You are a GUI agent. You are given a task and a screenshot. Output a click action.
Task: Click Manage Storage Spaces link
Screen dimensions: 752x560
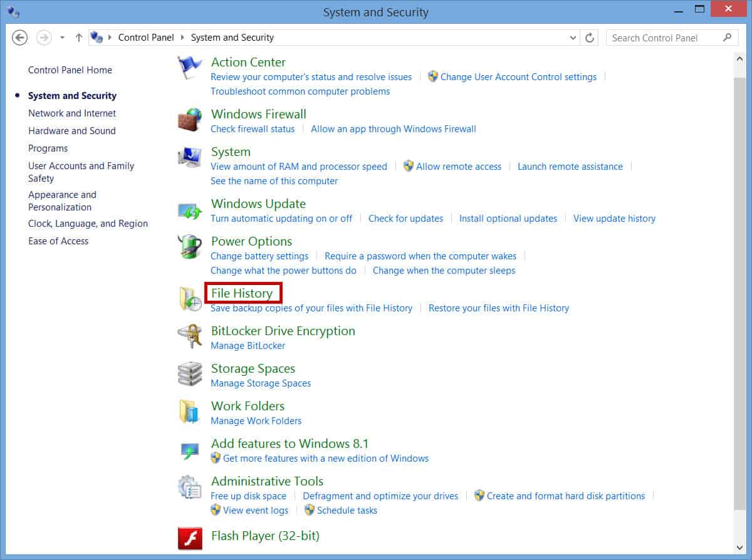pos(261,383)
